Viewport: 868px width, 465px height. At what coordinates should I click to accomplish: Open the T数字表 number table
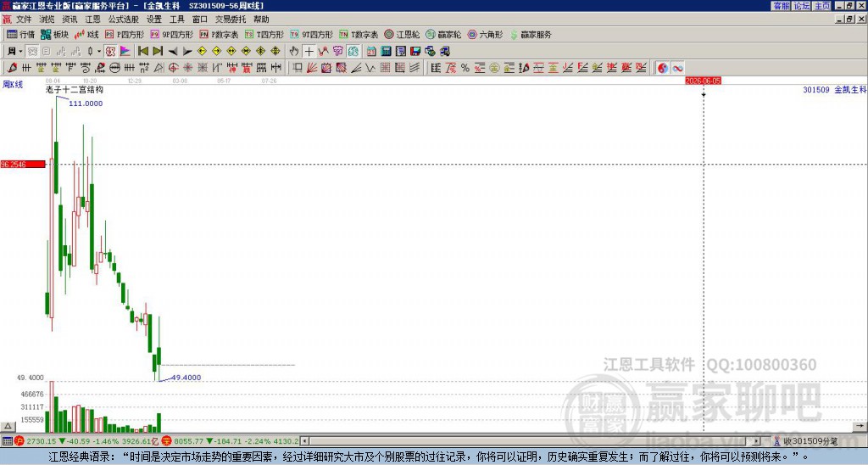(x=359, y=34)
